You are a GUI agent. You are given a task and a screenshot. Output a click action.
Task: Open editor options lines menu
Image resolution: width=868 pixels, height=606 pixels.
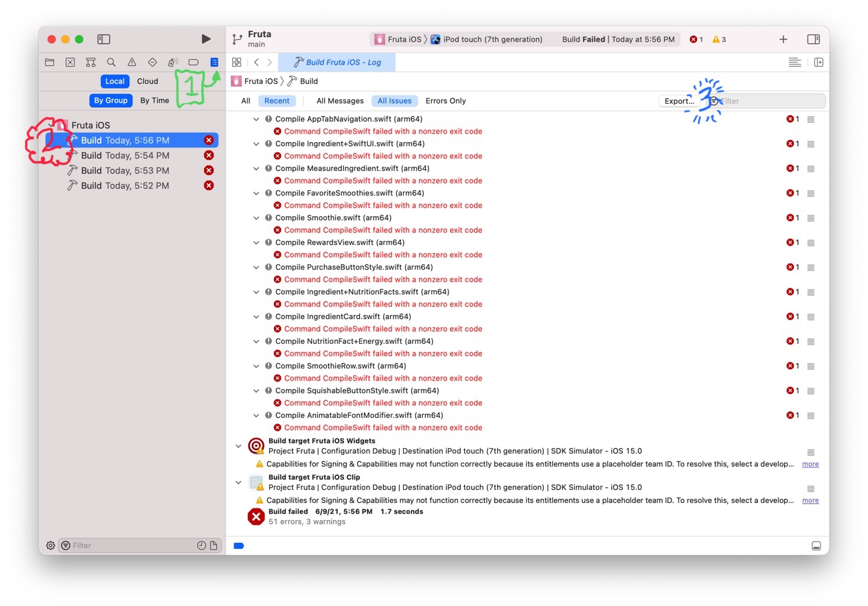(795, 62)
